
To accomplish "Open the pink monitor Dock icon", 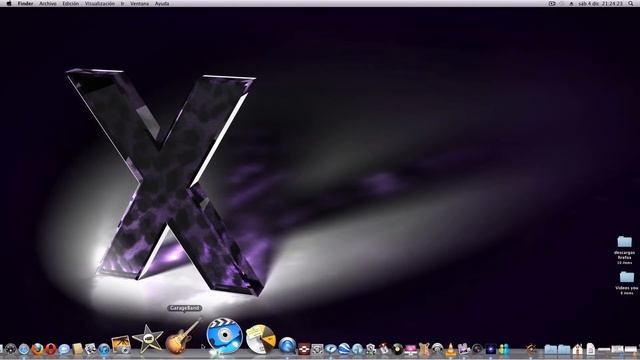I will click(411, 349).
